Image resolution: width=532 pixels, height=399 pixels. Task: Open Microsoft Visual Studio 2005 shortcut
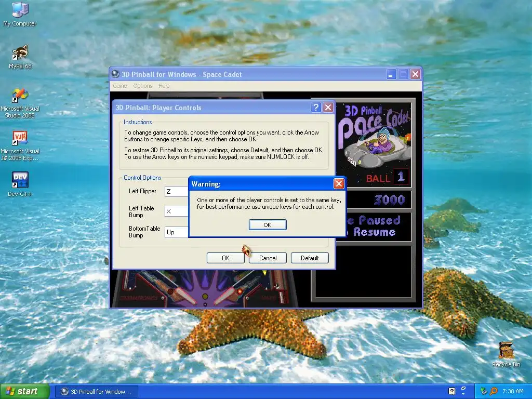coord(20,103)
